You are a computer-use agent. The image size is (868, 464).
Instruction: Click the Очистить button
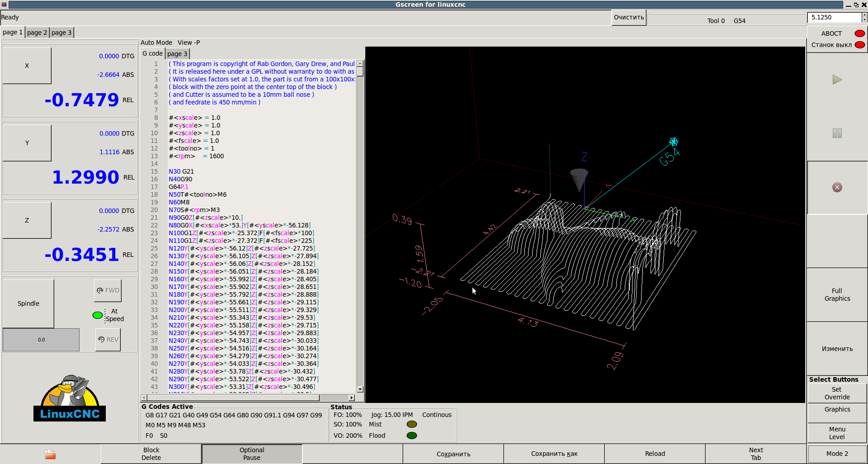coord(628,18)
